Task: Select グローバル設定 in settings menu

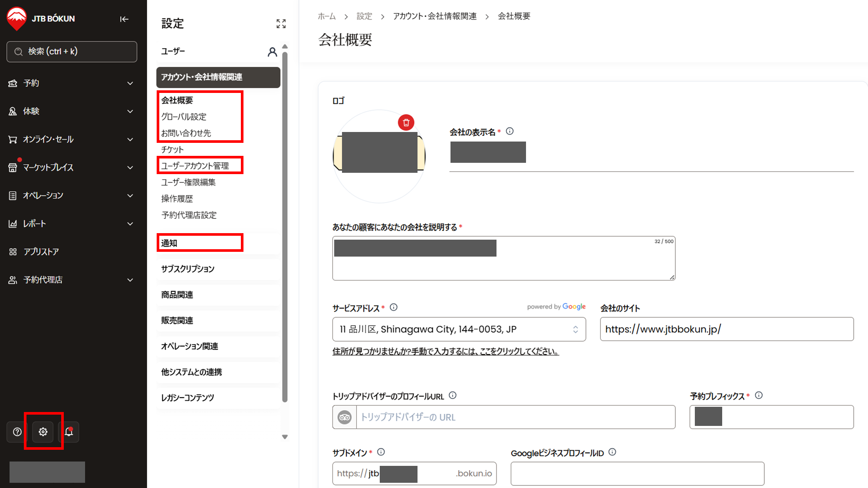Action: (184, 117)
